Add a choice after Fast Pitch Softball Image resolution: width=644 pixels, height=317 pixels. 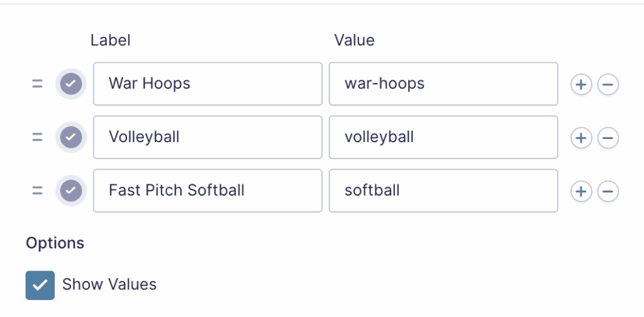tap(581, 191)
